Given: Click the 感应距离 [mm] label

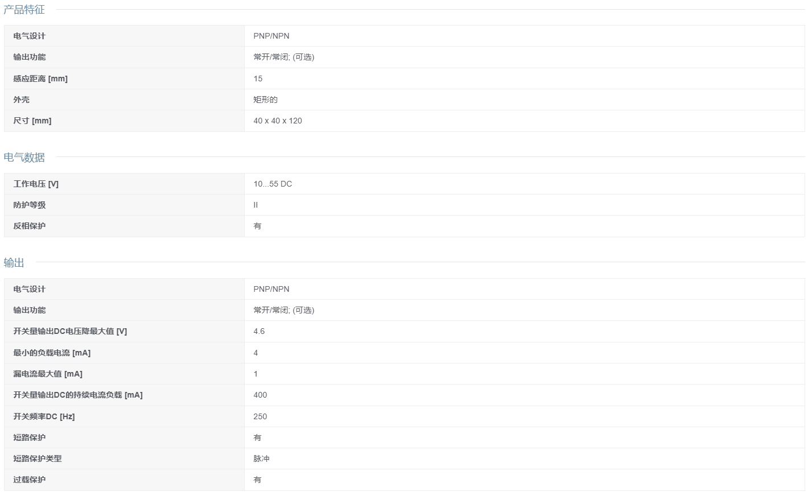Looking at the screenshot, I should pyautogui.click(x=40, y=79).
